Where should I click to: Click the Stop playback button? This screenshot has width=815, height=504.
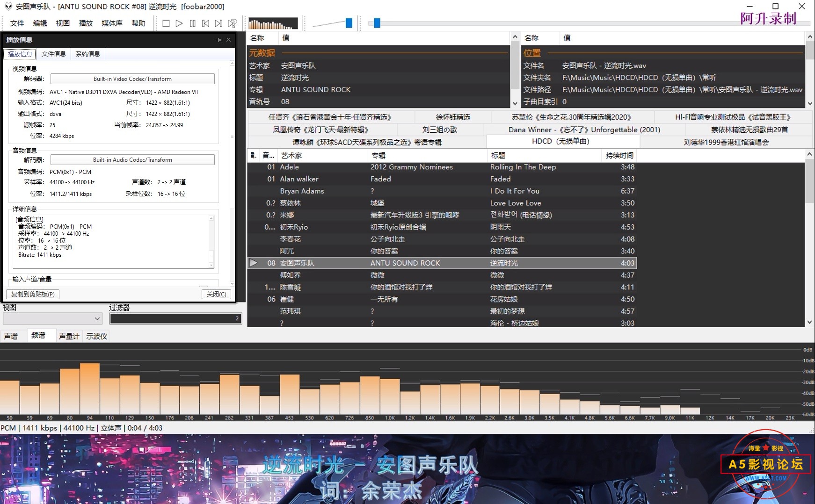click(166, 23)
